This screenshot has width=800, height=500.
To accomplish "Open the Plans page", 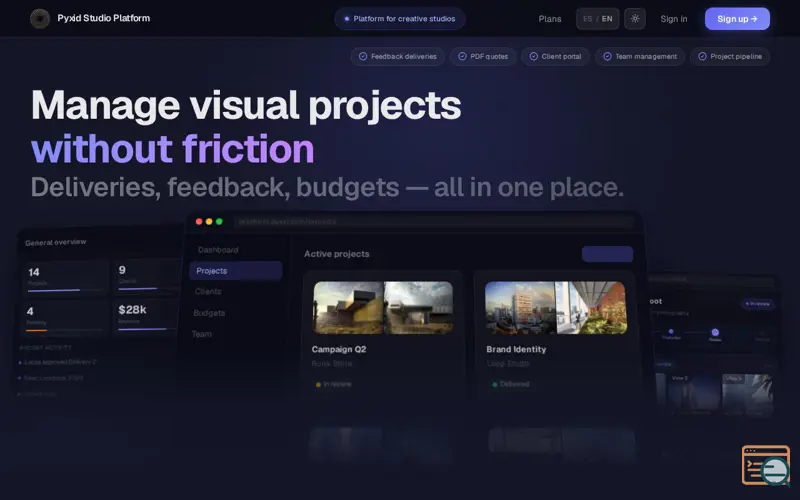I will point(549,19).
